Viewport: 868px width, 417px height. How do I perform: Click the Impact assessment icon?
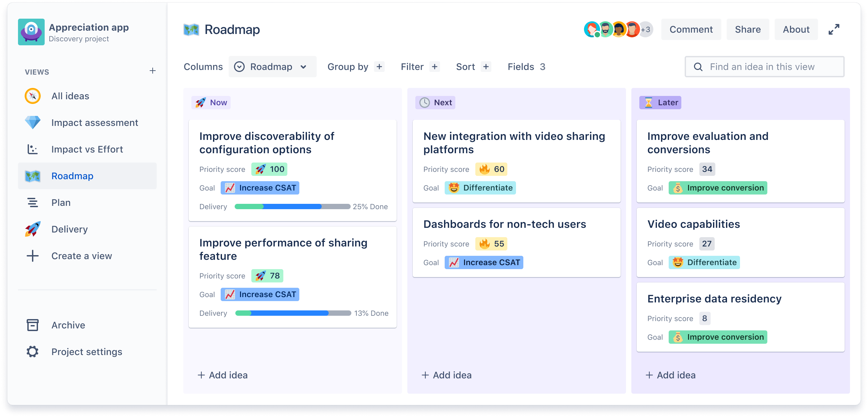(32, 123)
